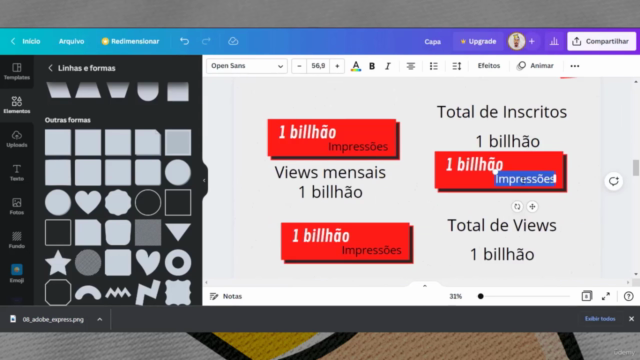Select the donut ring shape

click(x=178, y=262)
